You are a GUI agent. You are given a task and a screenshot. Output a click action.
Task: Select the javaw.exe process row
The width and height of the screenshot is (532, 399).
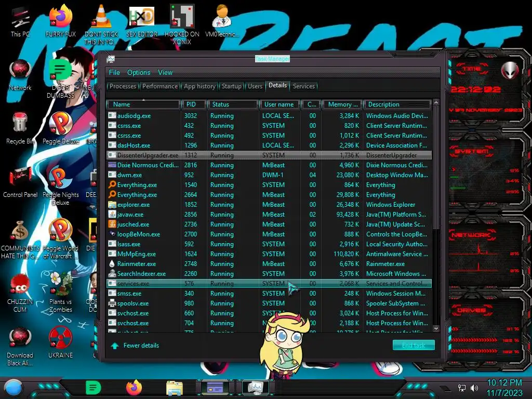click(x=270, y=215)
